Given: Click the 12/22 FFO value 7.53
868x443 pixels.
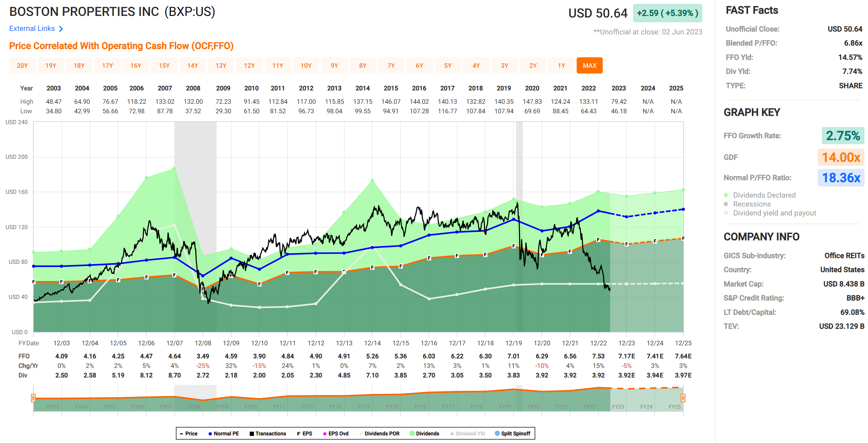Looking at the screenshot, I should [598, 356].
